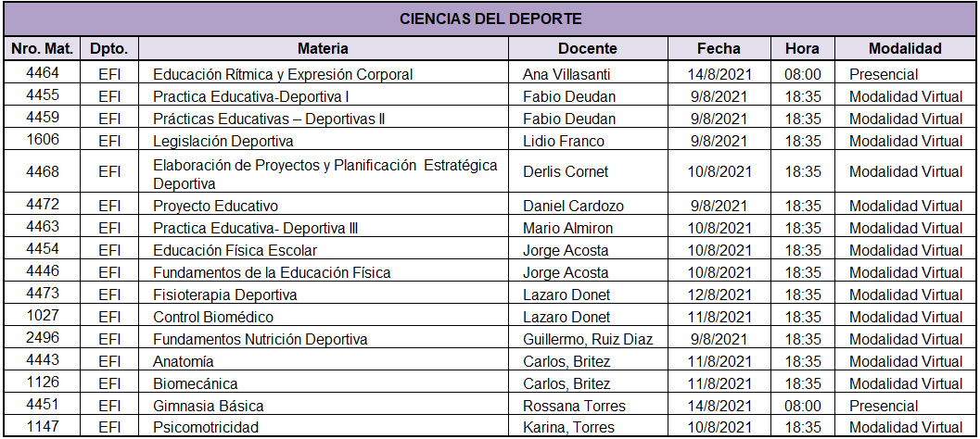Select the Docente column header
Image resolution: width=980 pixels, height=439 pixels.
588,49
